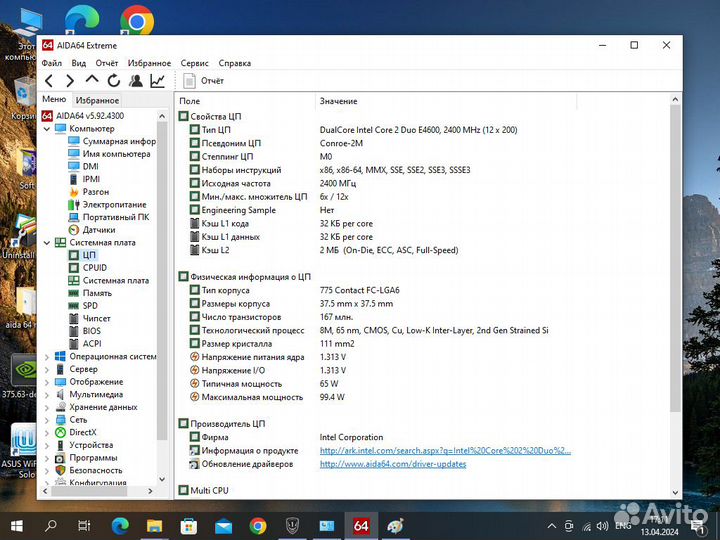Click the ACPI icon in the tree
This screenshot has width=720, height=540.
click(x=73, y=343)
